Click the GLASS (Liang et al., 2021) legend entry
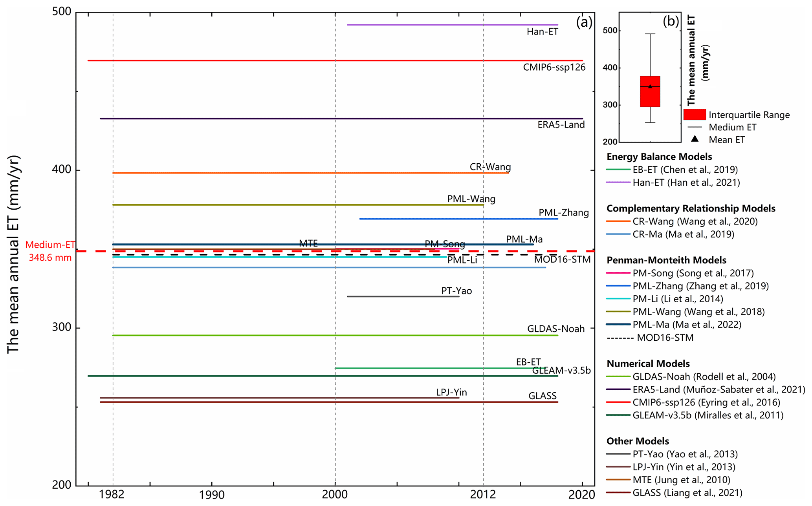The height and width of the screenshot is (506, 812). click(x=687, y=493)
